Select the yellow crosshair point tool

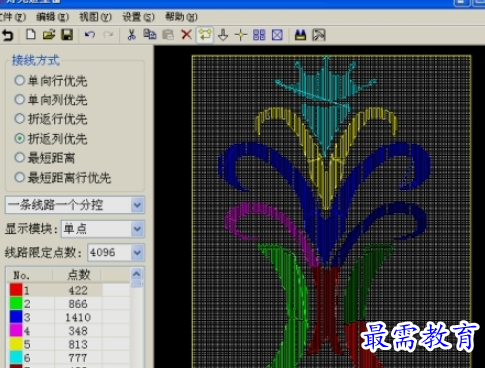(x=241, y=35)
